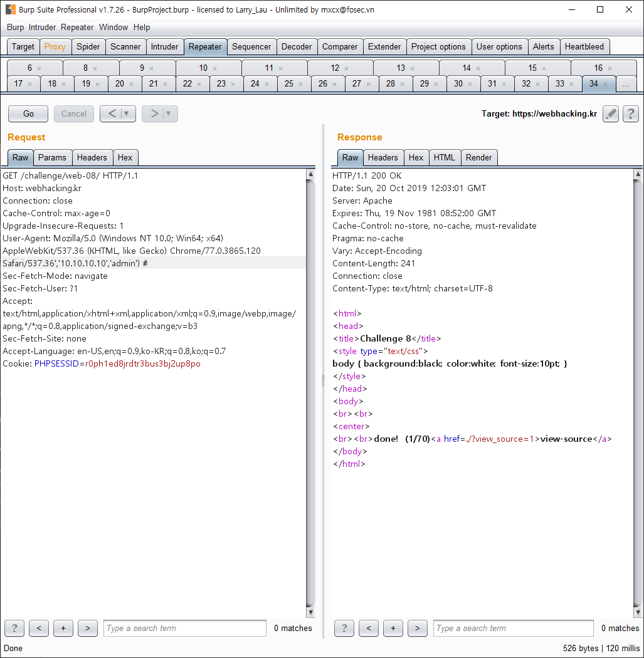
Task: Click the response pane scroll-up arrow
Action: pos(638,174)
